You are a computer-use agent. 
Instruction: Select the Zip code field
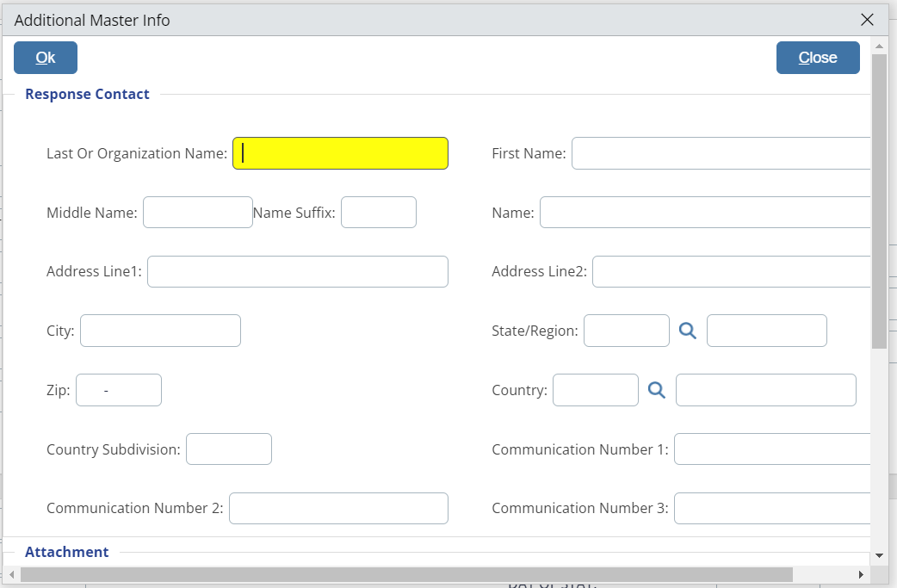(119, 390)
